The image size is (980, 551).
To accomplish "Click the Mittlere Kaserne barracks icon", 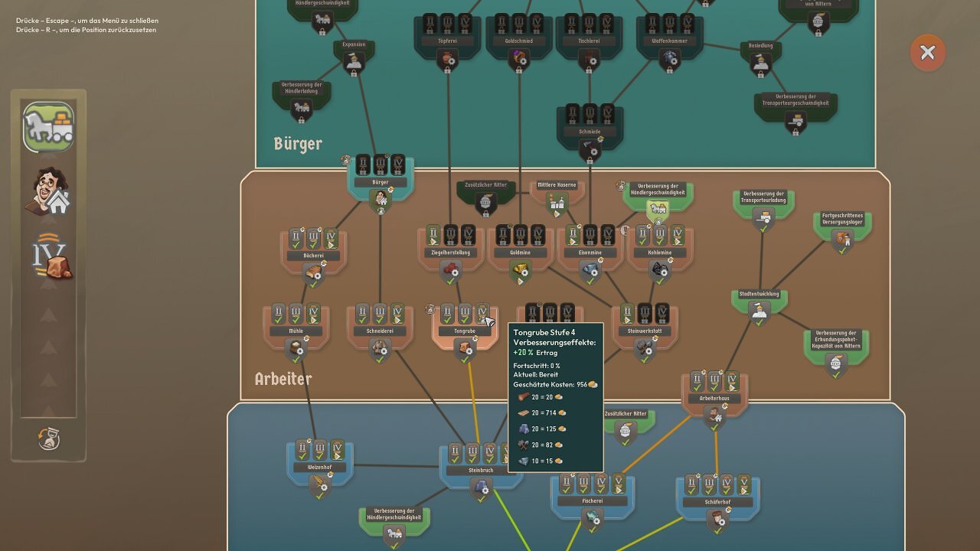I will pyautogui.click(x=557, y=203).
